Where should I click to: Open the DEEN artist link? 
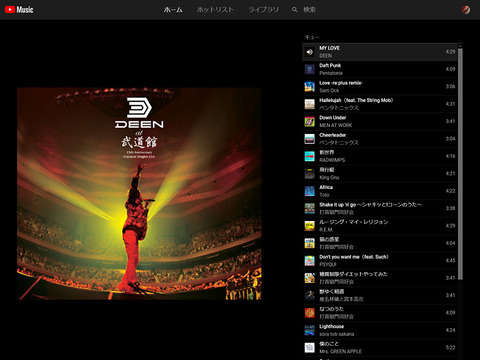326,56
